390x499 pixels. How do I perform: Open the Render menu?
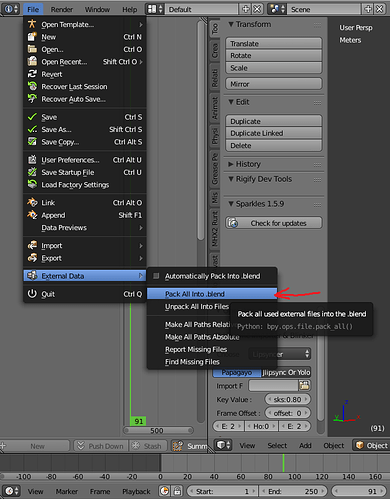[62, 9]
